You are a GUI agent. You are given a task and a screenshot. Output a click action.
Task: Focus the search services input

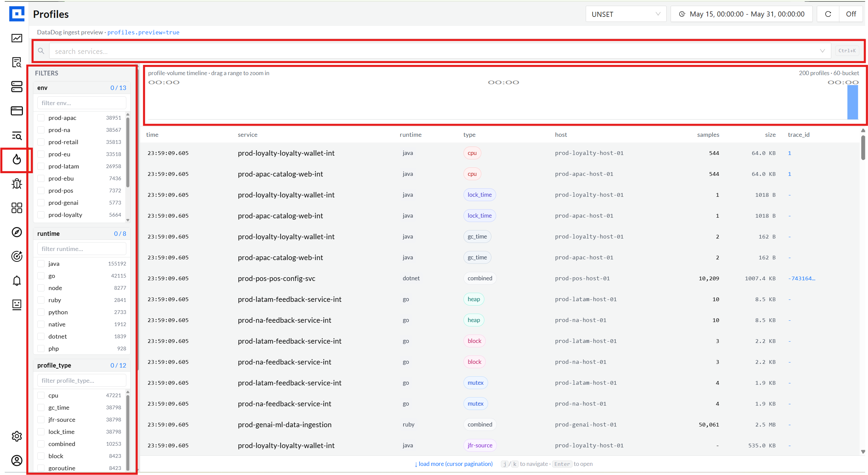[440, 51]
